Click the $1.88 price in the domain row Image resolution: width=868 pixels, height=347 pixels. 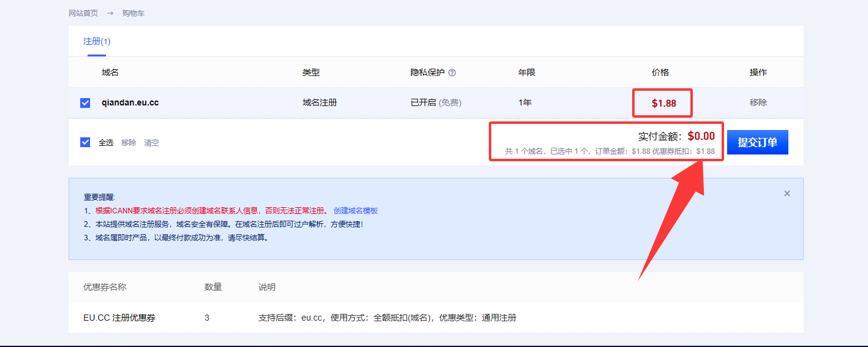tap(663, 103)
